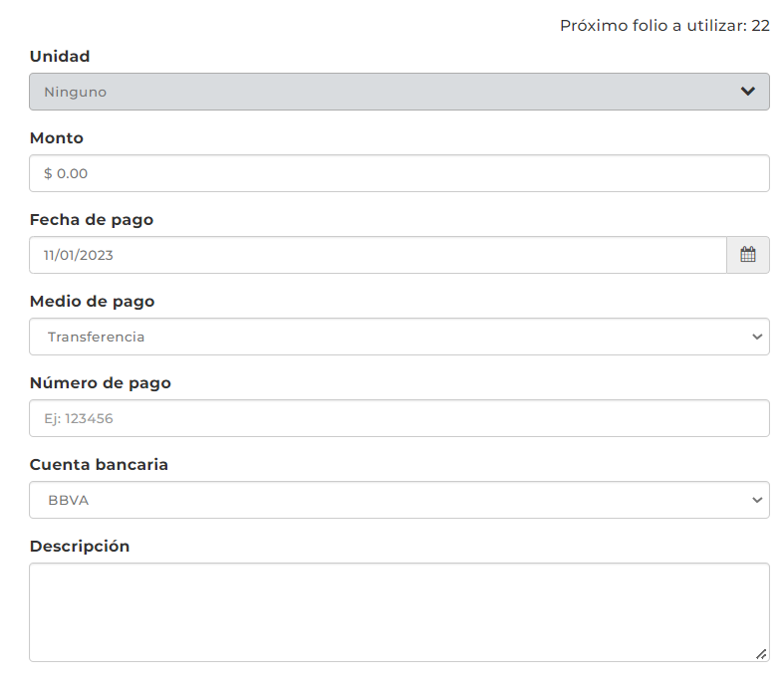Viewport: 784px width, 687px height.
Task: Grab the Descripción textarea resize handle
Action: pos(761,654)
